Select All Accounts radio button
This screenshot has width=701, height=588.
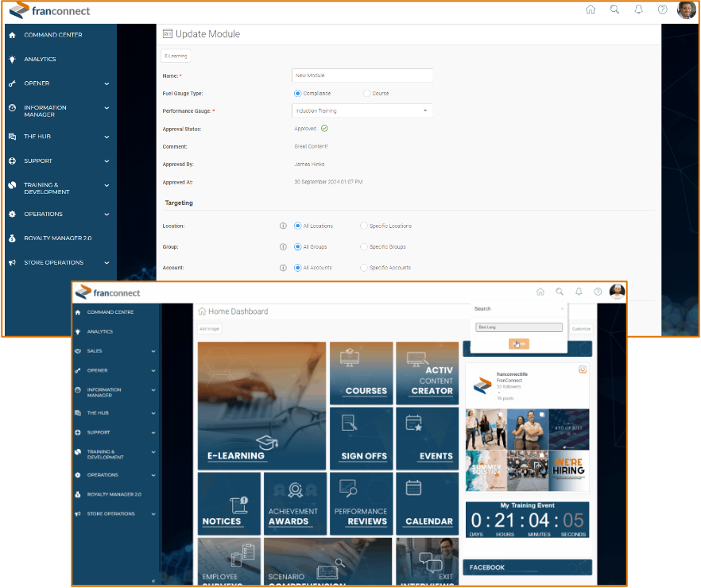297,268
